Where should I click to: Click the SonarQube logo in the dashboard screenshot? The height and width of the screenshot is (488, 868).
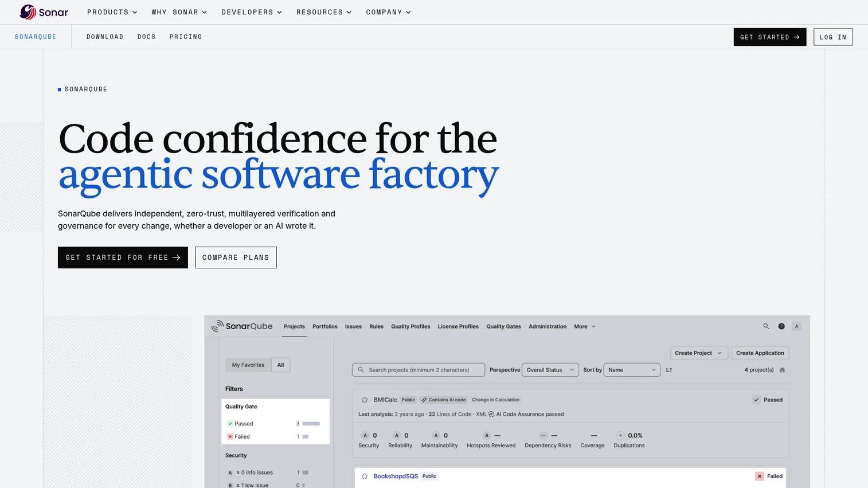tap(242, 326)
